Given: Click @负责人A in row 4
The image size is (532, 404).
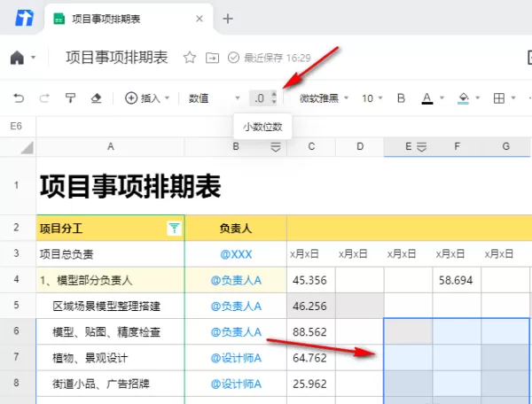Looking at the screenshot, I should (236, 280).
